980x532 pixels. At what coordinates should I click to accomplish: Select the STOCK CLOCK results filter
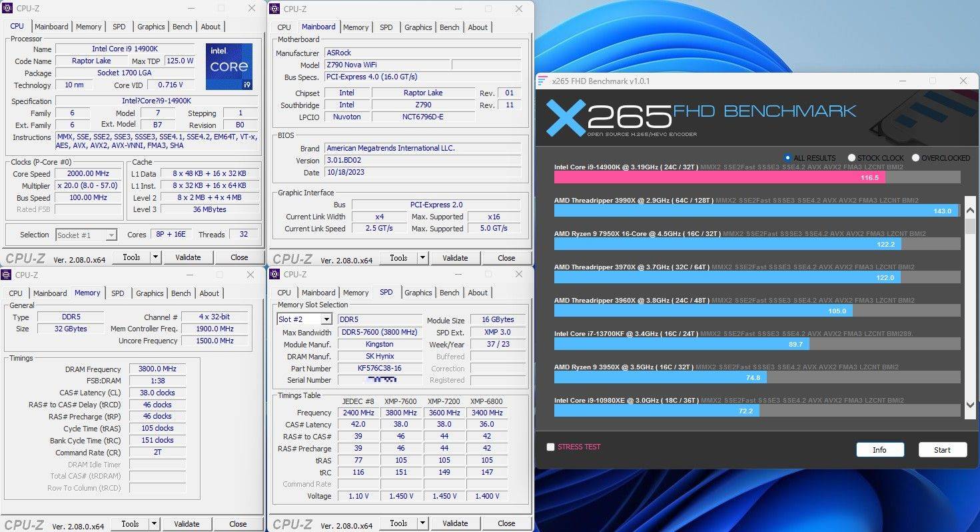851,158
